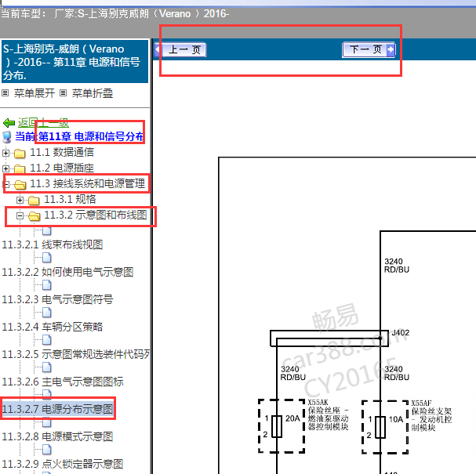Click folder icon beside 11.3.1 规格
476x474 pixels.
click(x=34, y=201)
